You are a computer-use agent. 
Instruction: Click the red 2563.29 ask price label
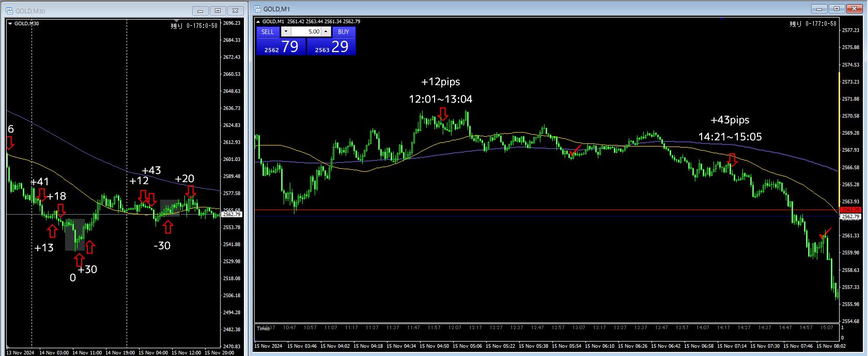coord(850,210)
